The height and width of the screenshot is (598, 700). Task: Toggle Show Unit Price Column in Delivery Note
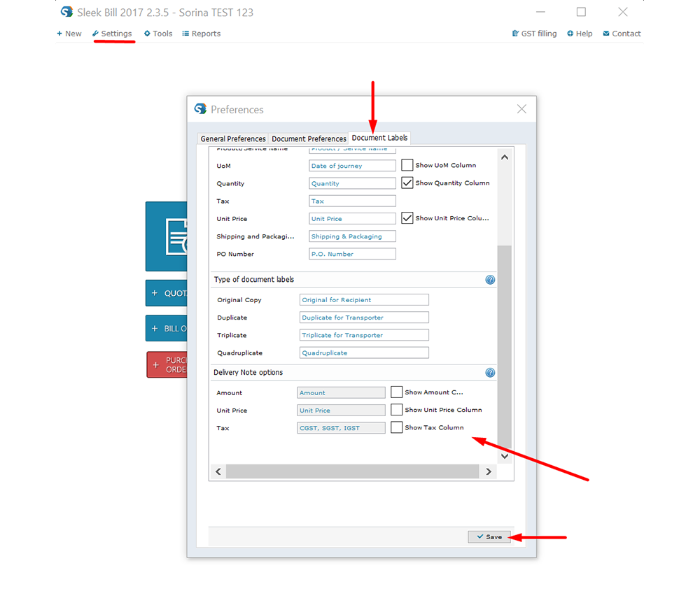click(397, 410)
